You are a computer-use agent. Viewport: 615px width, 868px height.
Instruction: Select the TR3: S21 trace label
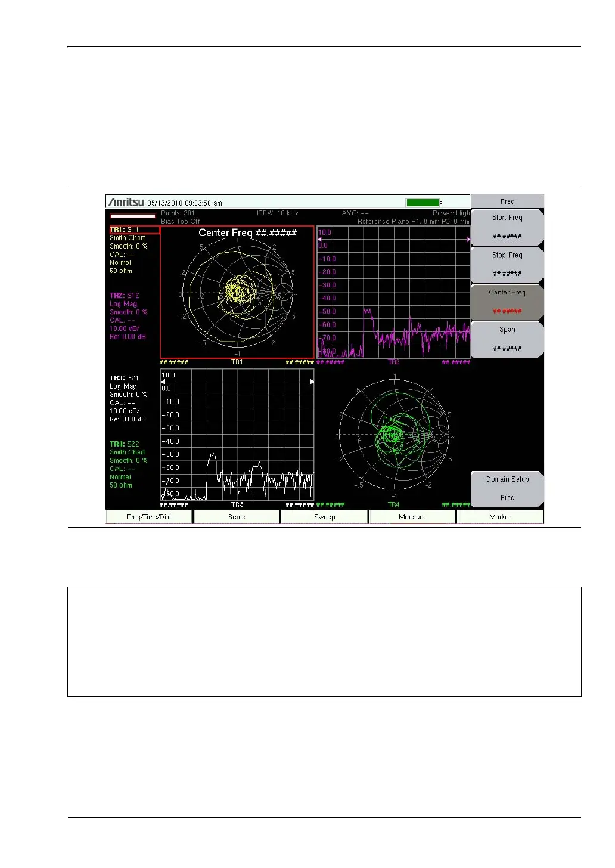[124, 378]
